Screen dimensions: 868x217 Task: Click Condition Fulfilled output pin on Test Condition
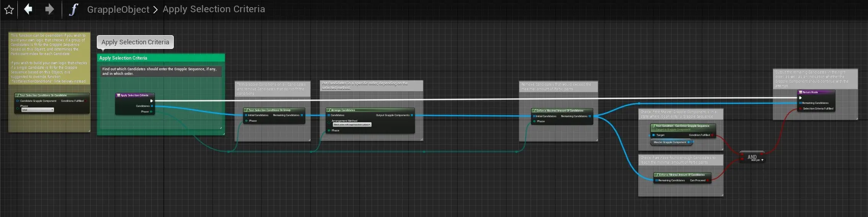click(713, 135)
